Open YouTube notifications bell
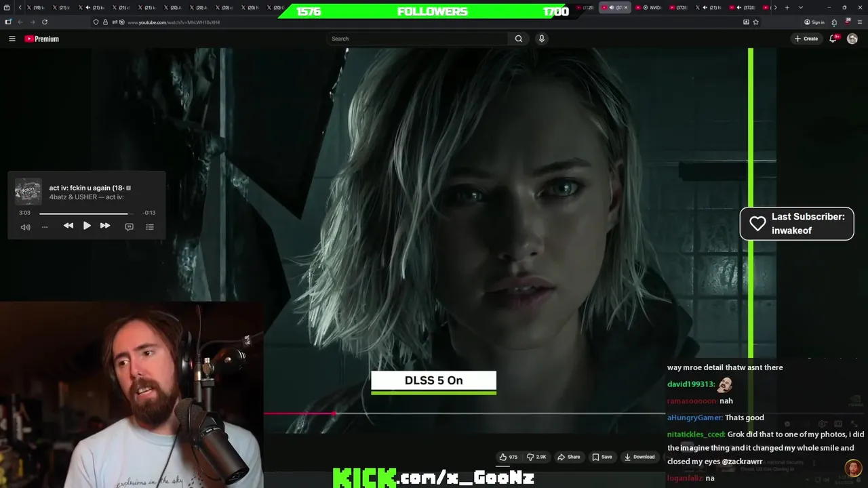The width and height of the screenshot is (868, 488). [x=833, y=39]
